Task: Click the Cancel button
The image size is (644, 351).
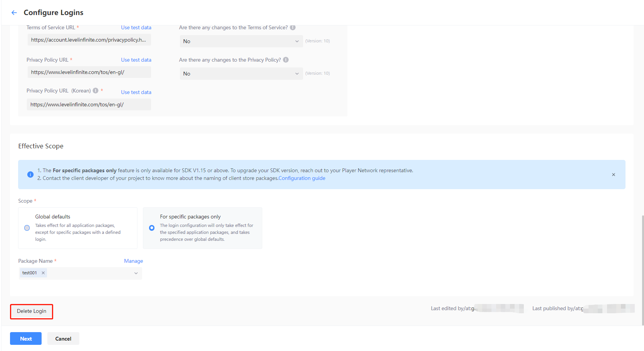Action: pos(63,339)
